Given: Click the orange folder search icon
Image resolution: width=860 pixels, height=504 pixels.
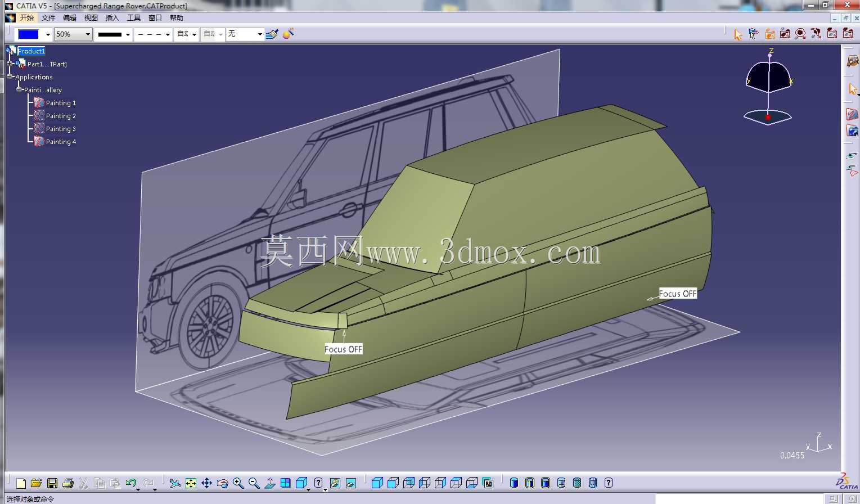Looking at the screenshot, I should [x=770, y=34].
